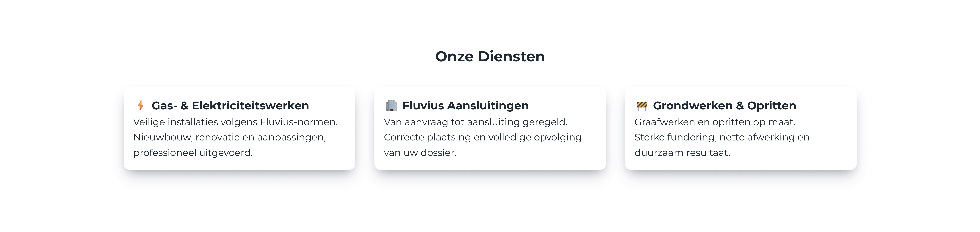Click the text 'duurzaam resultaat.'
Screen dimensions: 980x232
tap(682, 153)
